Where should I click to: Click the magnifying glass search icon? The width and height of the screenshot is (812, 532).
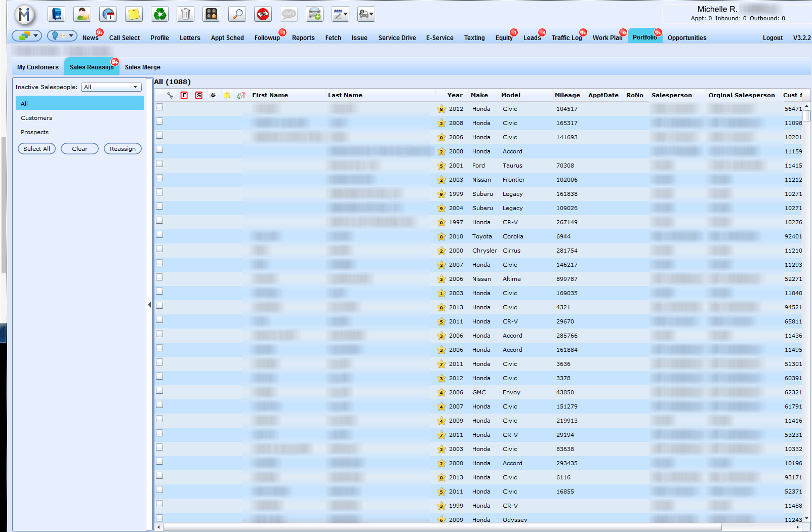[x=237, y=14]
